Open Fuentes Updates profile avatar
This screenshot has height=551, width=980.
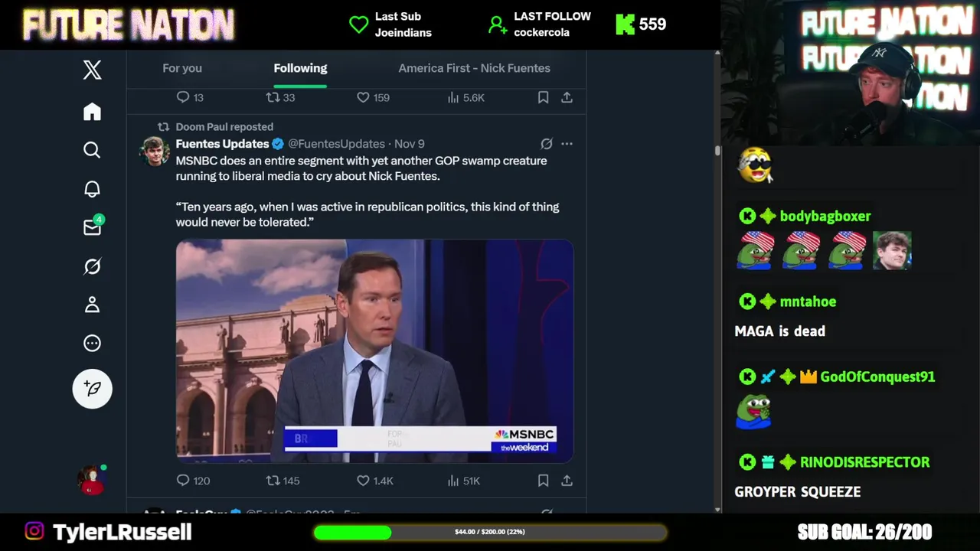(154, 152)
